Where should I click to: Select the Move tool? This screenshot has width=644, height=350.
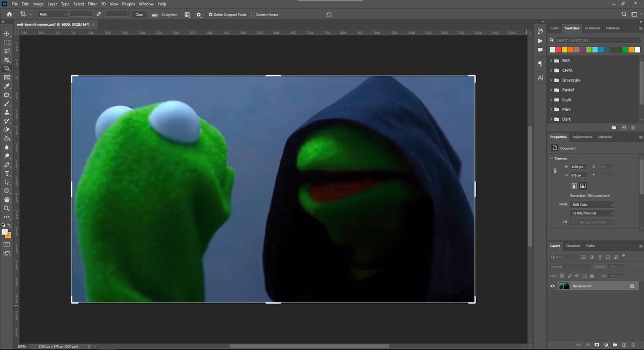[7, 33]
